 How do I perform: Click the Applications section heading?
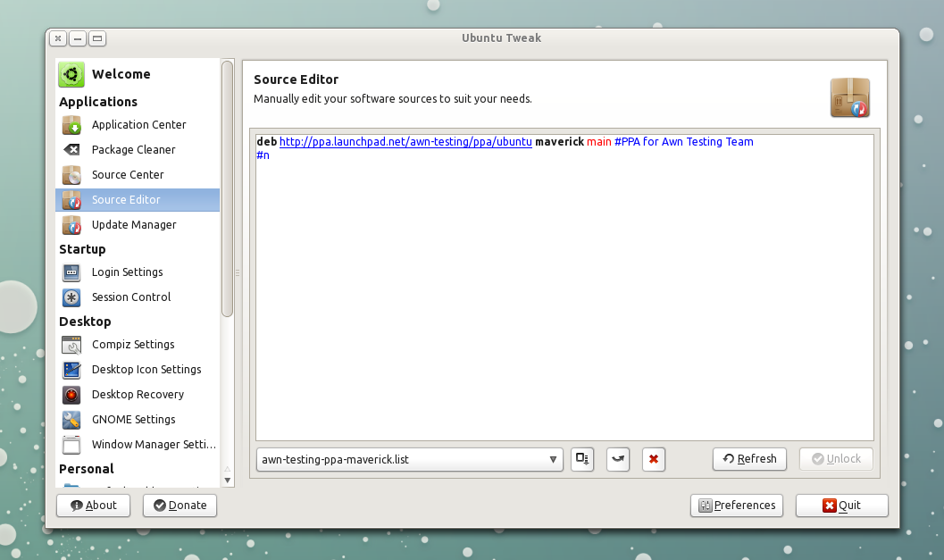pos(98,102)
